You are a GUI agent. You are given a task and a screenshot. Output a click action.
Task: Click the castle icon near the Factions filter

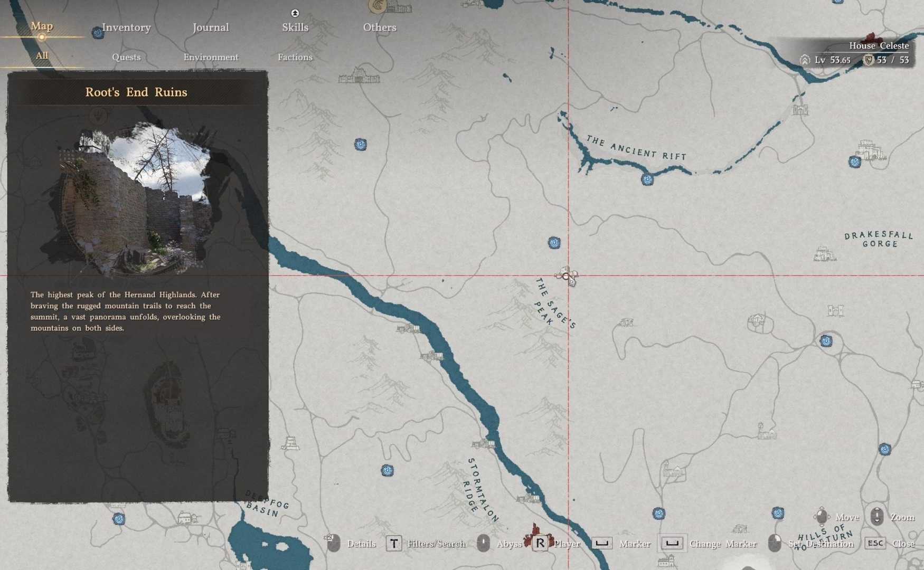[x=359, y=76]
